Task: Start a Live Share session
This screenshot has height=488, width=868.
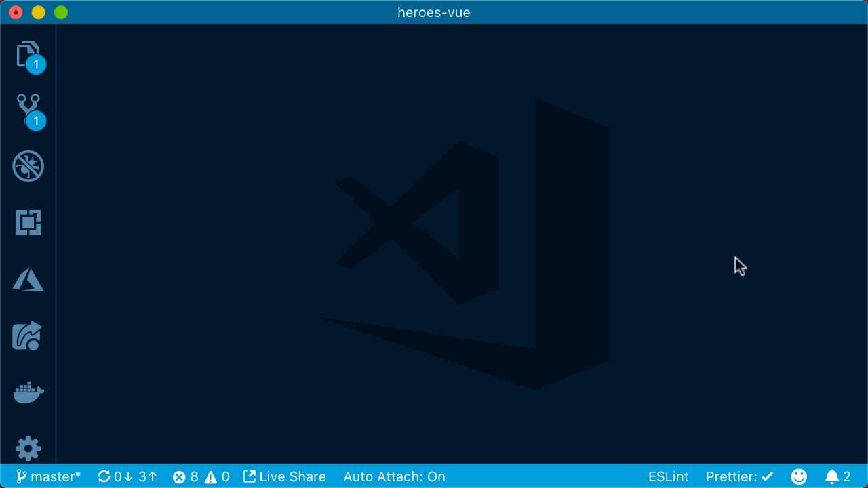Action: pyautogui.click(x=284, y=476)
